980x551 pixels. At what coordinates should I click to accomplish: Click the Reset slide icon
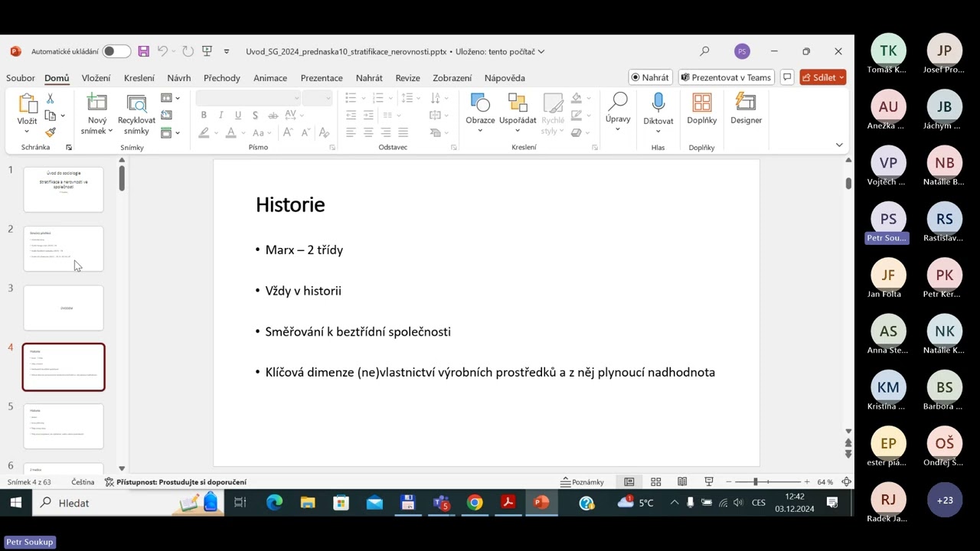[x=166, y=116]
